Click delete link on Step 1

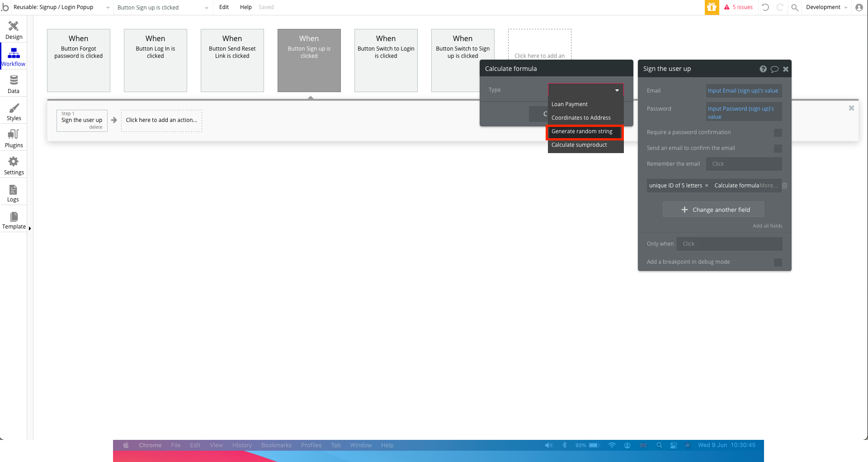(x=95, y=127)
